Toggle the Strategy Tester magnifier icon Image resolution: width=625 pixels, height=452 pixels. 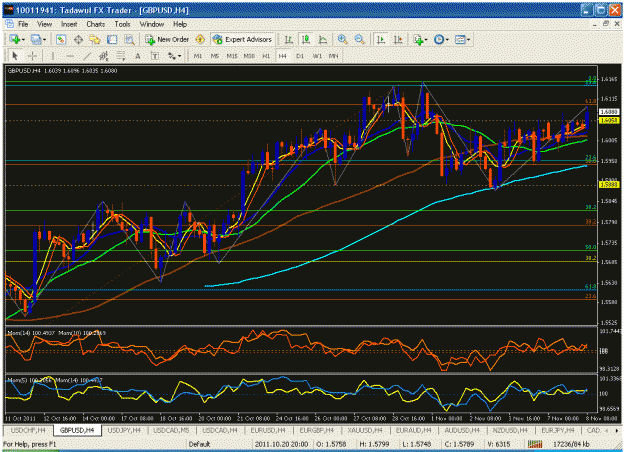(129, 39)
